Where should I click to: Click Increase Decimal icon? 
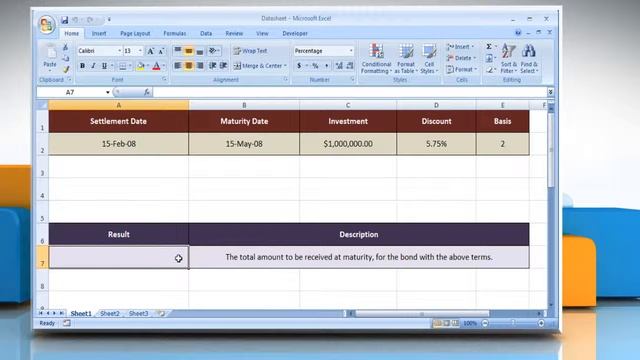point(339,66)
